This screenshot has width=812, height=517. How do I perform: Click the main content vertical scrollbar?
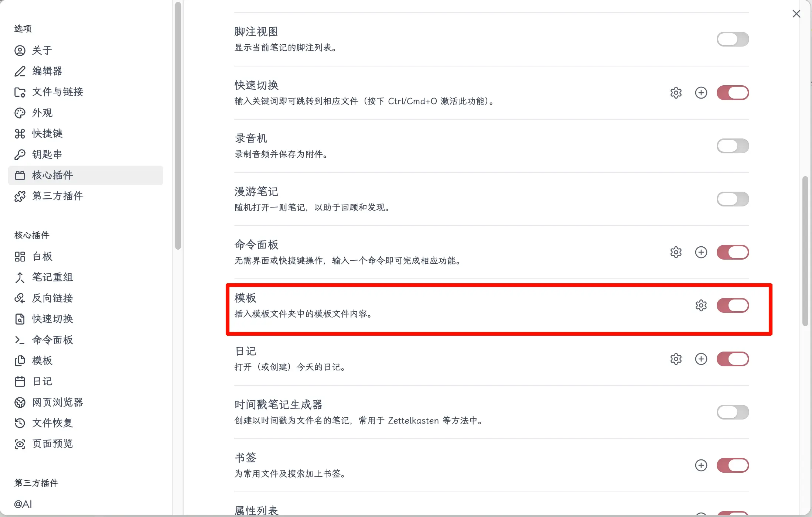[x=805, y=251]
